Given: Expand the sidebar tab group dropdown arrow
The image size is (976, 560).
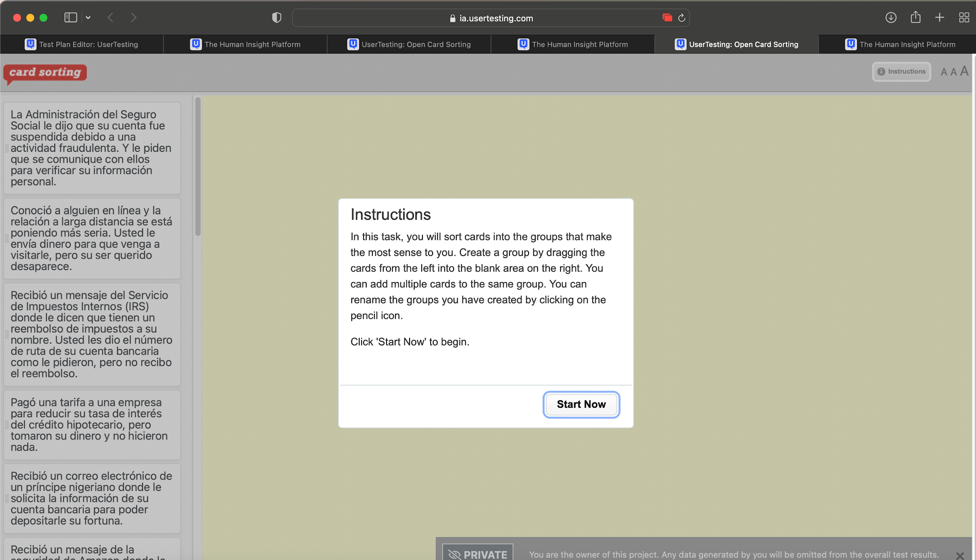Looking at the screenshot, I should [x=88, y=18].
